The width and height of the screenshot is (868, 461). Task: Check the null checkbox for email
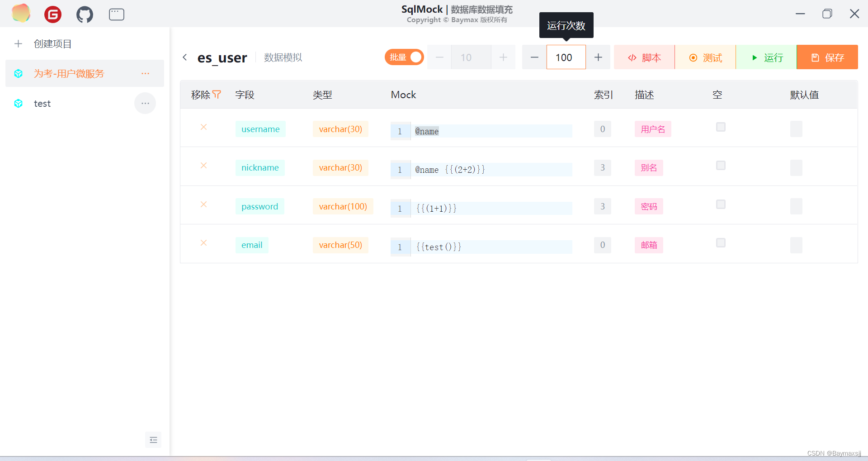tap(721, 243)
